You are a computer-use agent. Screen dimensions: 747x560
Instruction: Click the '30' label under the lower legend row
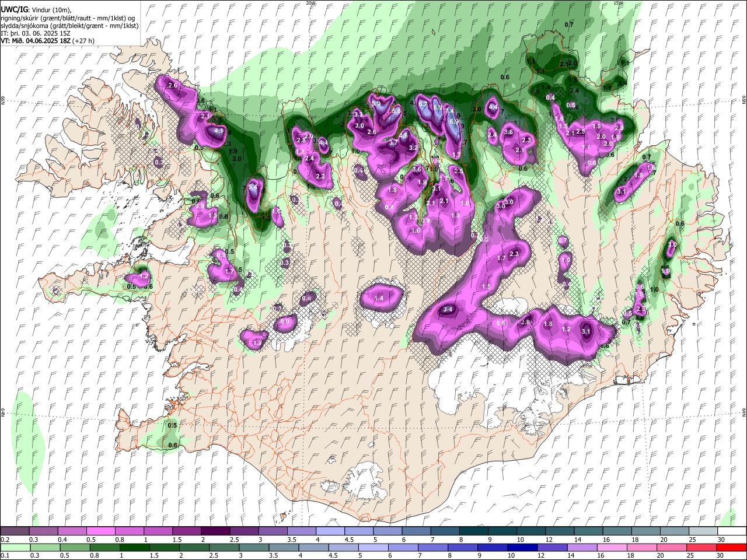click(720, 555)
